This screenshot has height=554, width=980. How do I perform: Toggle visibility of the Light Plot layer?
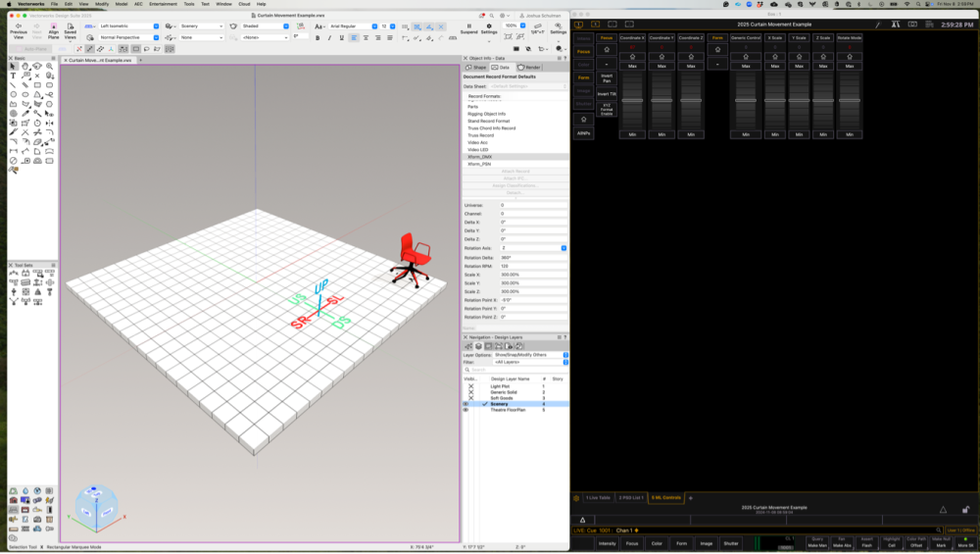(x=470, y=386)
